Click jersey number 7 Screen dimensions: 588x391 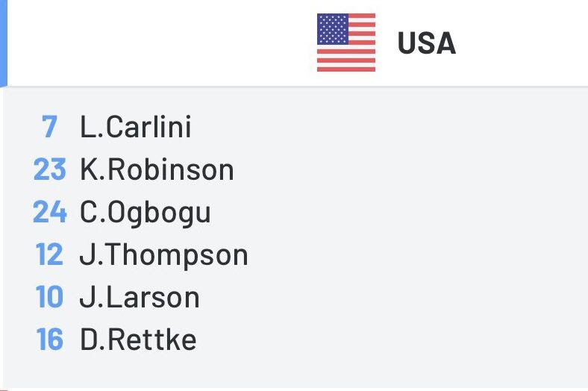49,127
